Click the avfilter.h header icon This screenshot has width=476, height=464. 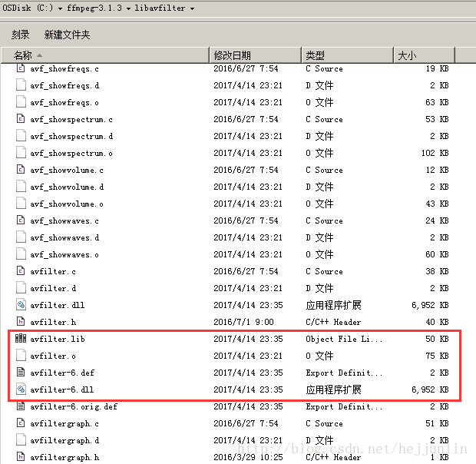click(x=21, y=322)
